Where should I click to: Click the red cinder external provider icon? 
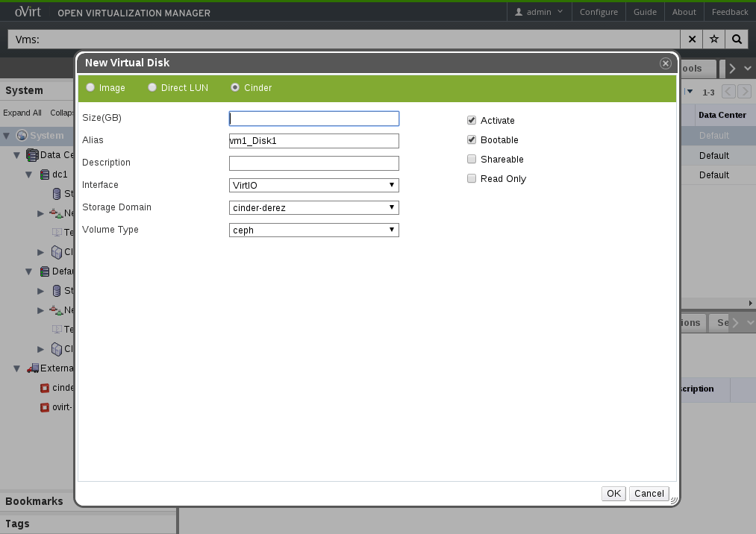click(45, 388)
